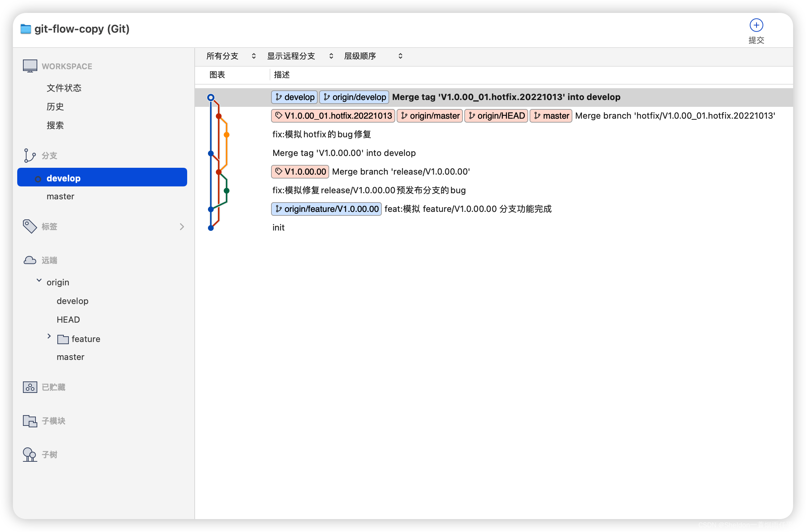
Task: Click the WORKSPACE monitor icon
Action: 30,66
